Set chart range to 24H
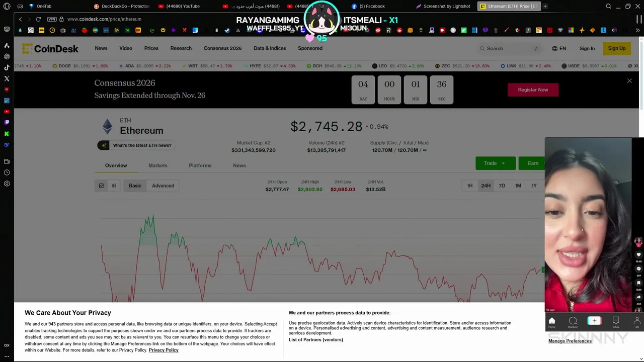Viewport: 644px width, 362px height. 486,186
